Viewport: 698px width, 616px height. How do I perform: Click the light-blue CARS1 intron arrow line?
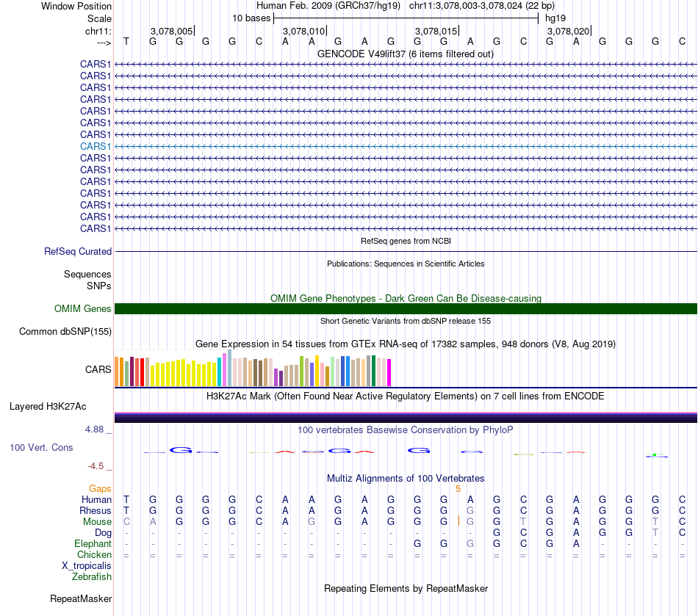click(x=406, y=146)
